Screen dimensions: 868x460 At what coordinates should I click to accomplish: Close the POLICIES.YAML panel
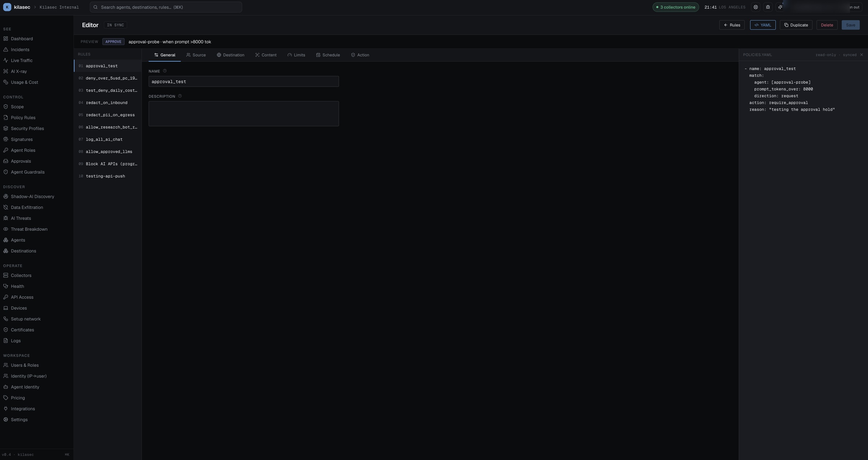coord(861,55)
